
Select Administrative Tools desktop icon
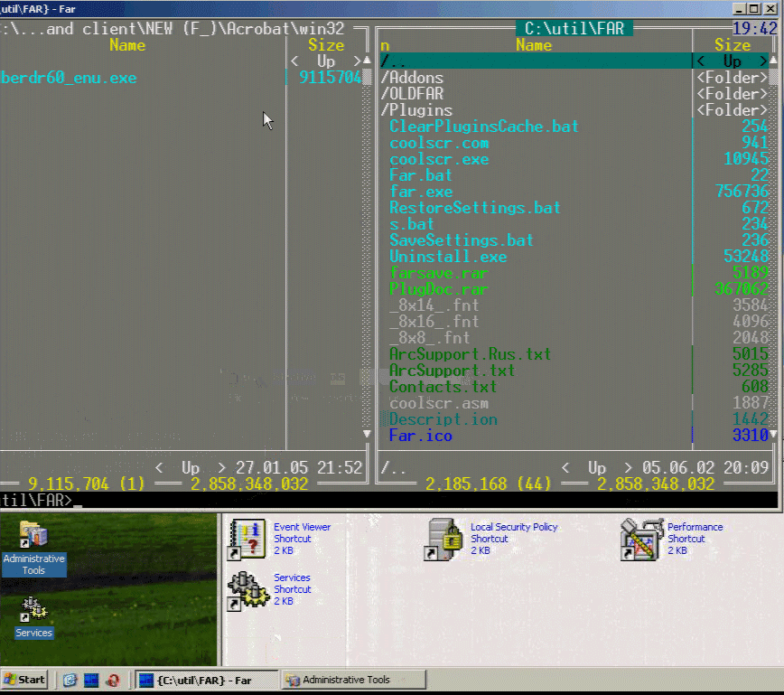coord(33,549)
